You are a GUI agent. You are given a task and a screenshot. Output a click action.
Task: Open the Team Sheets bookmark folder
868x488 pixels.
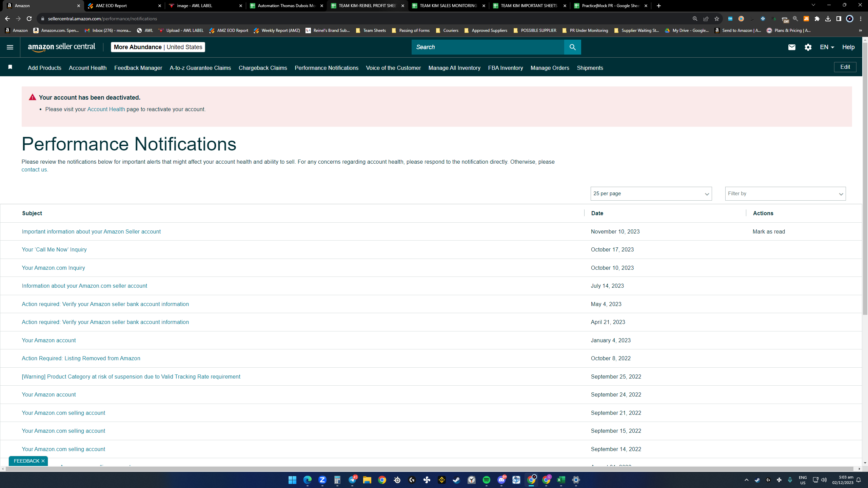coord(371,30)
